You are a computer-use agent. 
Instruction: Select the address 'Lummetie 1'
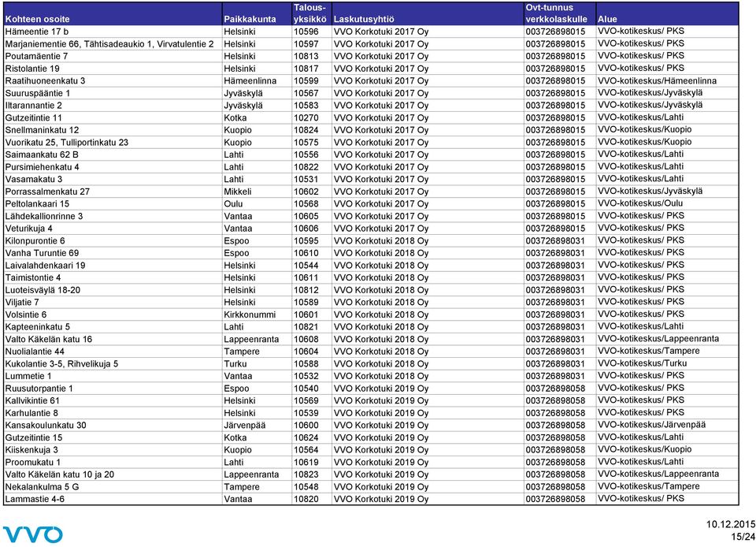click(28, 376)
